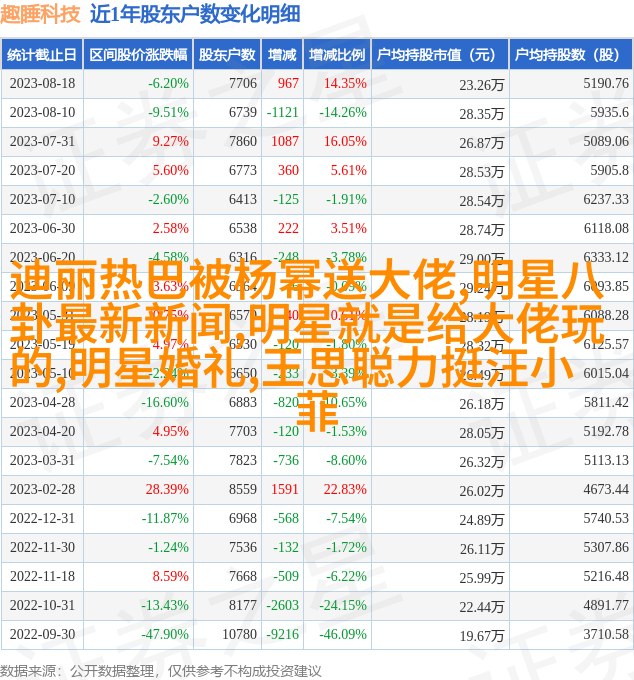Click the date cell 2023-04-20

tap(42, 432)
